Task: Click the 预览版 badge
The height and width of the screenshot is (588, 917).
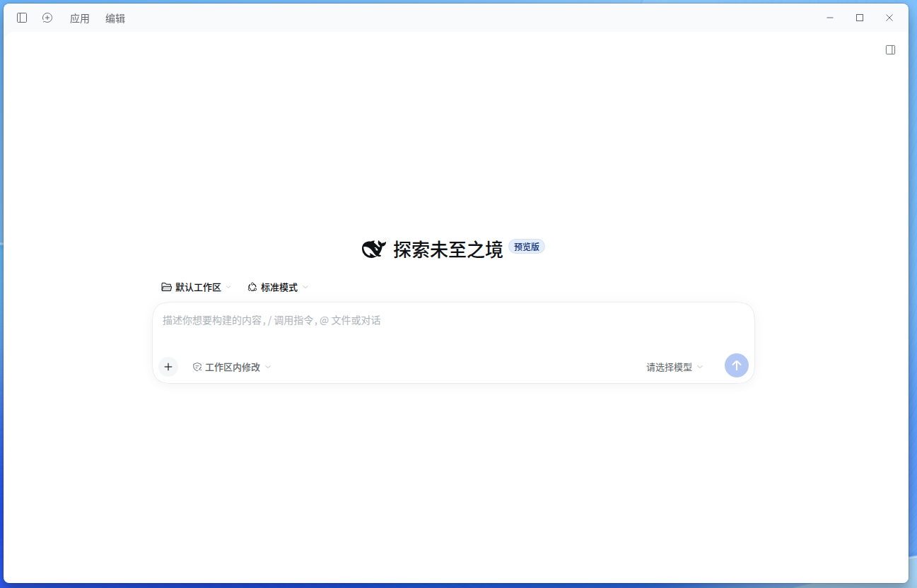Action: [x=527, y=247]
